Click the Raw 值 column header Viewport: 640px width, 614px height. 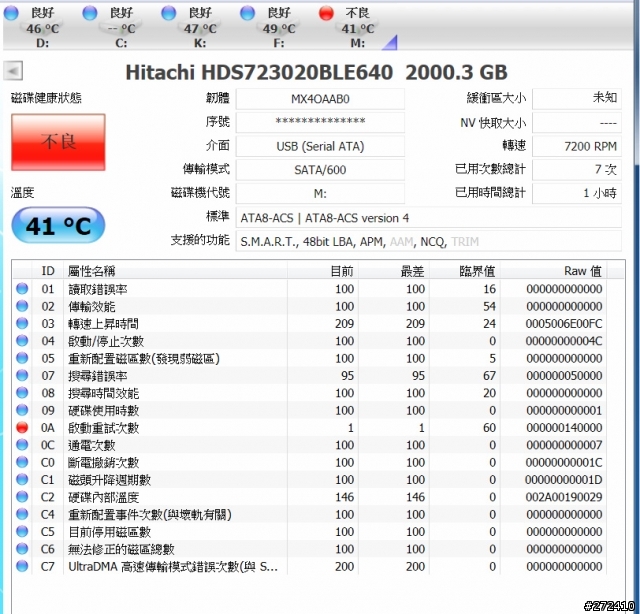click(554, 271)
